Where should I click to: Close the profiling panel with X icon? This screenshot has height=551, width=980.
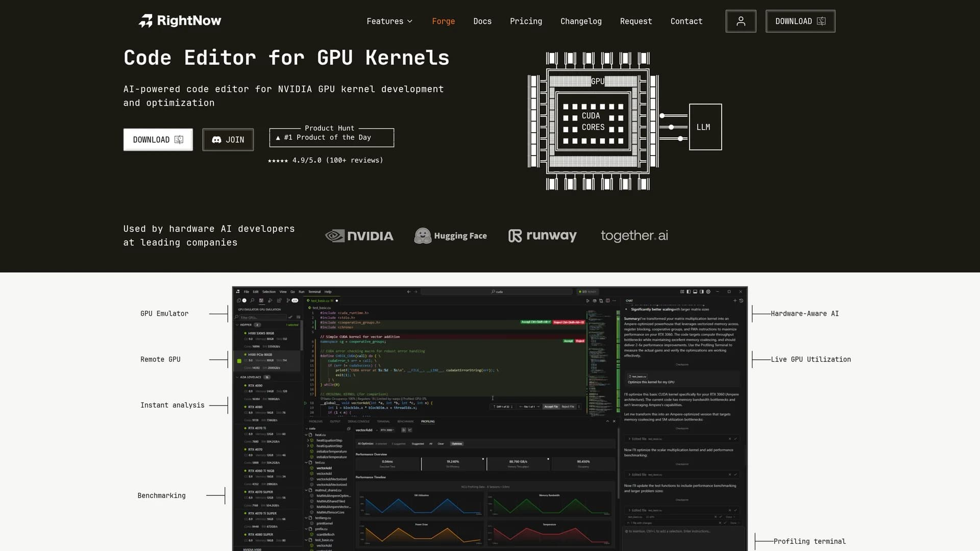[614, 421]
